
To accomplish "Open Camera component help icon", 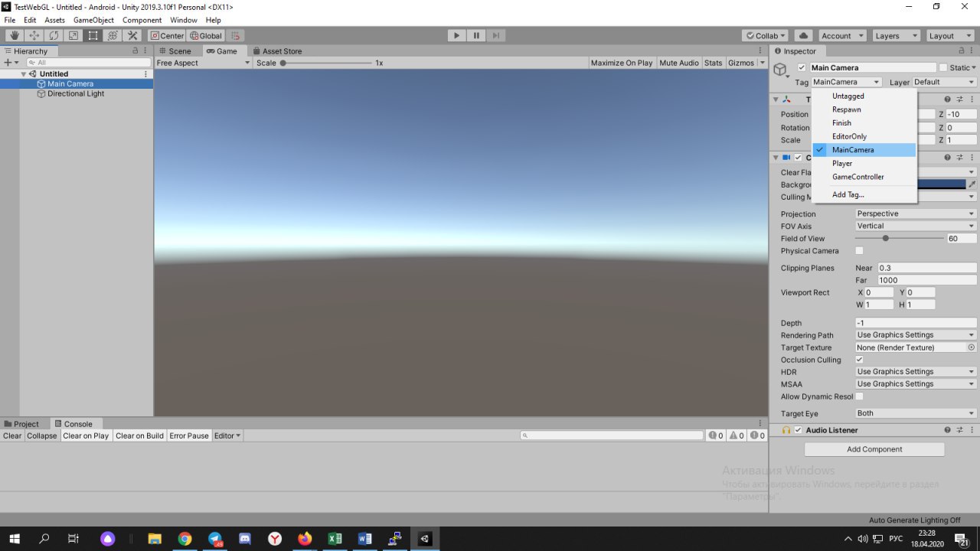I will point(947,158).
